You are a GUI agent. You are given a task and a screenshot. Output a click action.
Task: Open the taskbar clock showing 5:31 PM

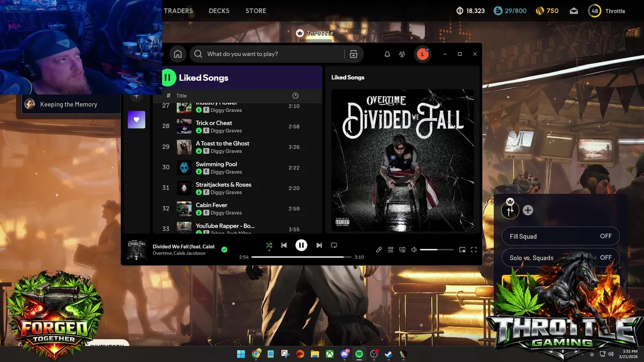[629, 354]
